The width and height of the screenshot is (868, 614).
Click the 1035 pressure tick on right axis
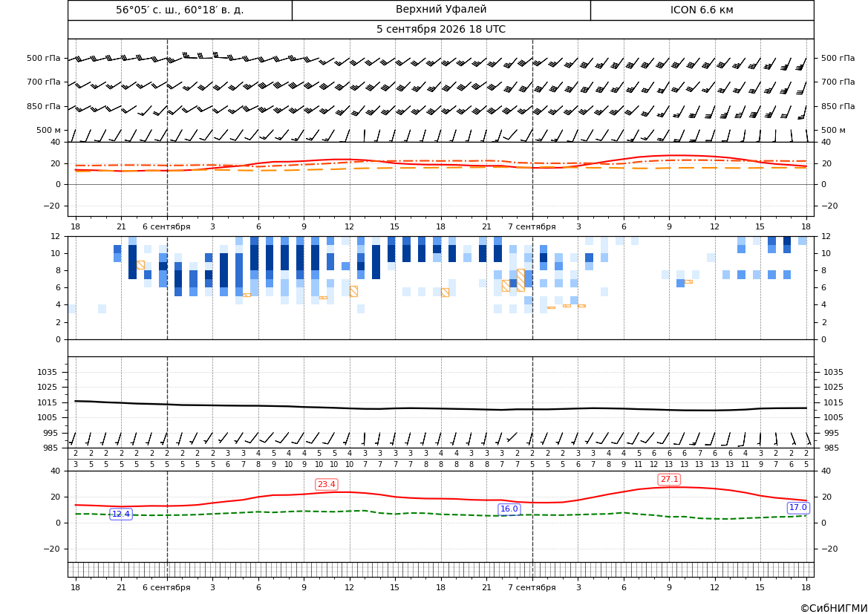833,372
